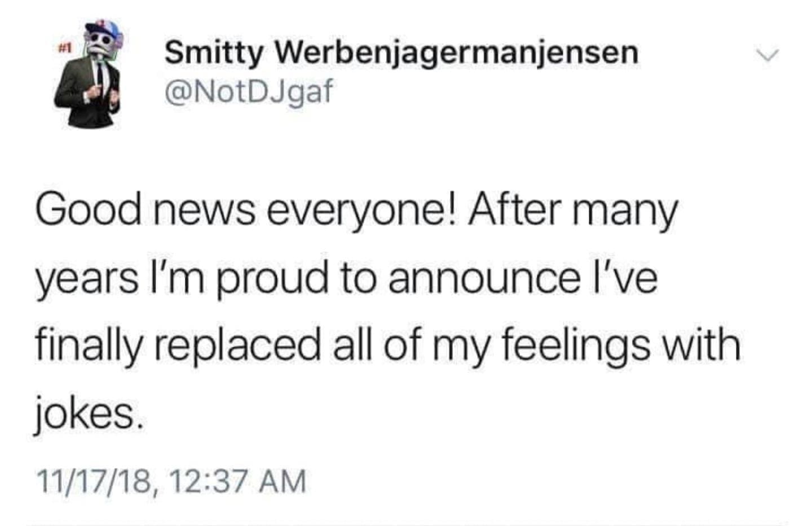The width and height of the screenshot is (812, 526).
Task: Click the word "years" in the tweet
Action: click(87, 279)
